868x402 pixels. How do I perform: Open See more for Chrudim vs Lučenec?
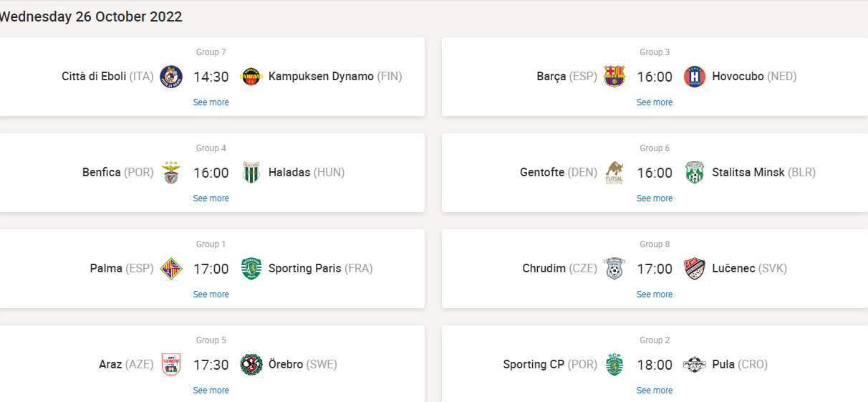point(655,295)
